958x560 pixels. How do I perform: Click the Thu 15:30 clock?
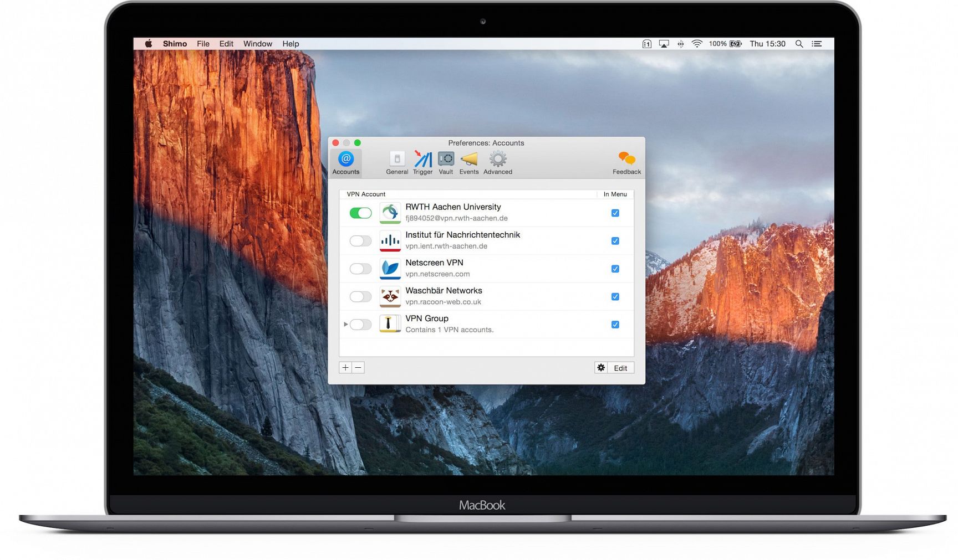pyautogui.click(x=767, y=44)
